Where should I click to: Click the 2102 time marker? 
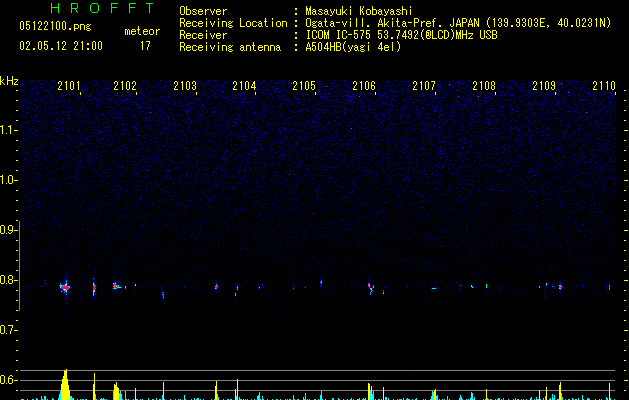pyautogui.click(x=125, y=85)
